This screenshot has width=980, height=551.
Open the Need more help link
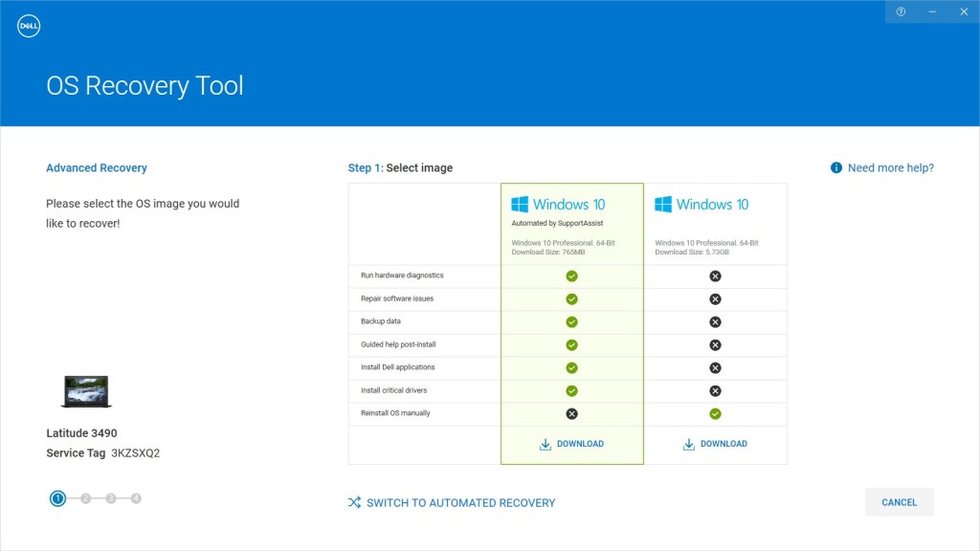tap(890, 167)
